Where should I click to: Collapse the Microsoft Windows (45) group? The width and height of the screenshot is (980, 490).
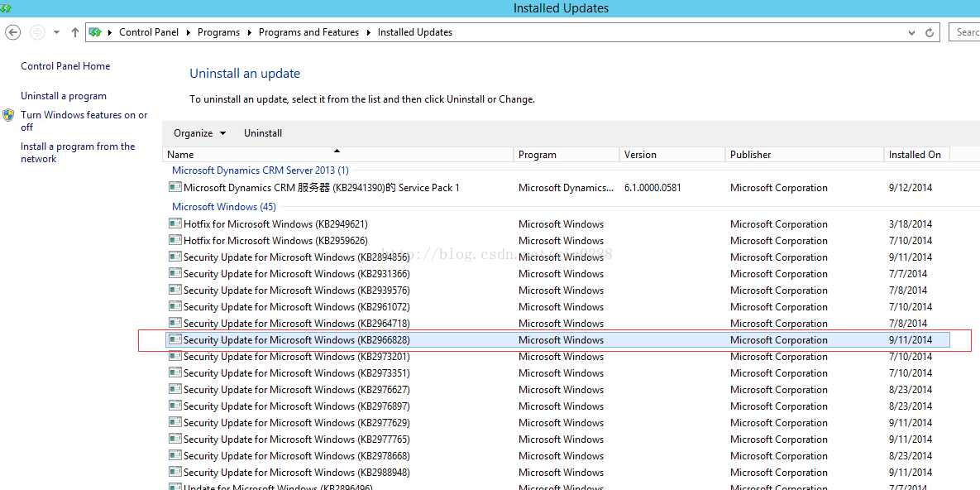point(224,207)
